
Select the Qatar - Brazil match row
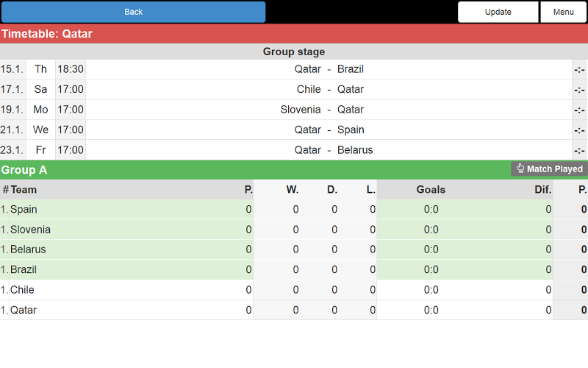pos(329,69)
